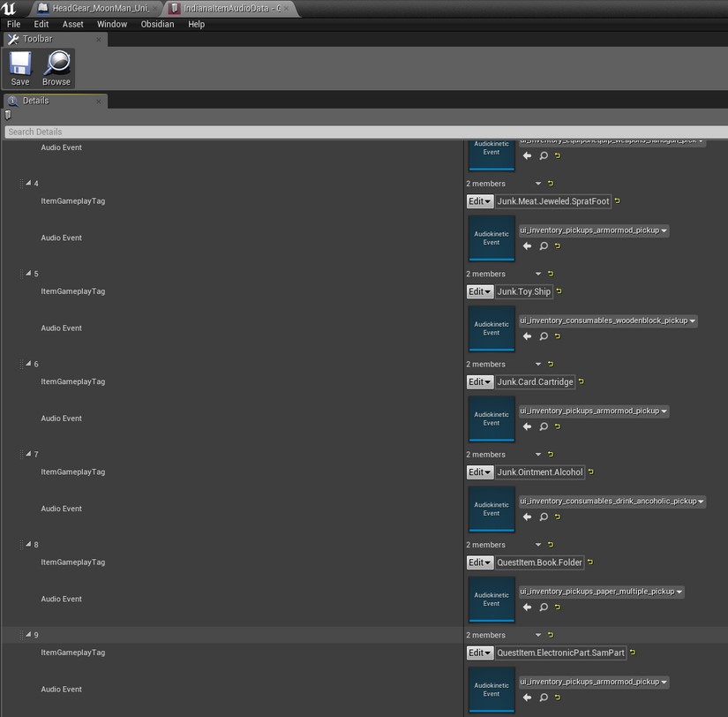This screenshot has width=728, height=717.
Task: Reset the QuestItem.Book.Folder audio event to default
Action: pyautogui.click(x=558, y=608)
